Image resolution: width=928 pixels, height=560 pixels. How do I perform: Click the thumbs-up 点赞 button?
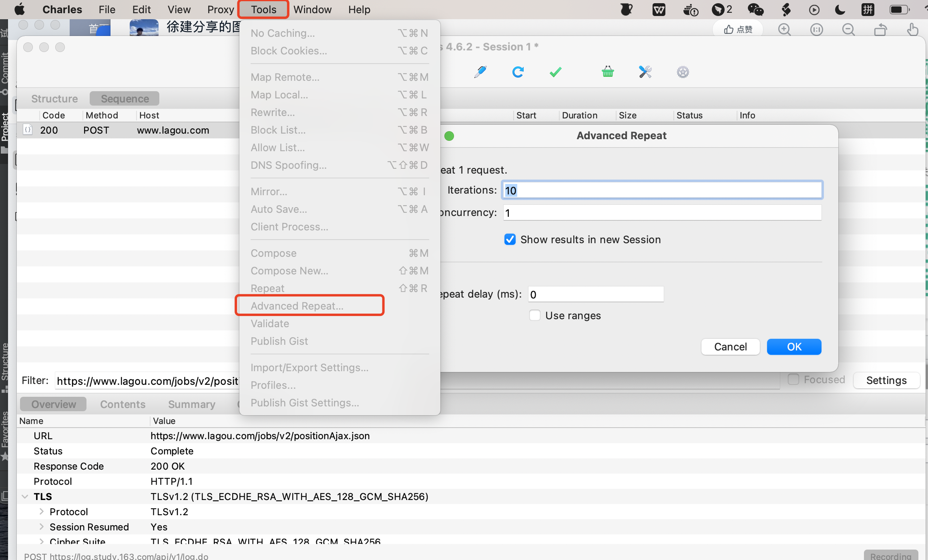point(738,29)
